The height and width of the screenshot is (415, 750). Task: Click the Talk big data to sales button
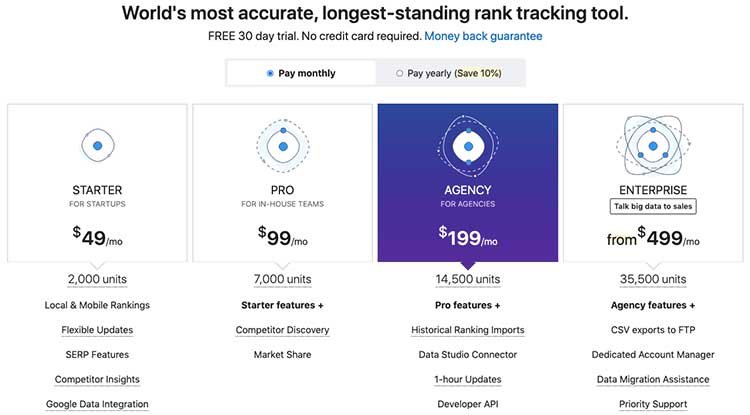click(653, 207)
